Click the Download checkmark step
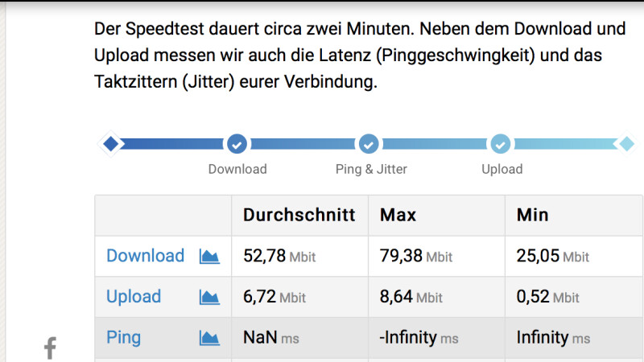 237,144
